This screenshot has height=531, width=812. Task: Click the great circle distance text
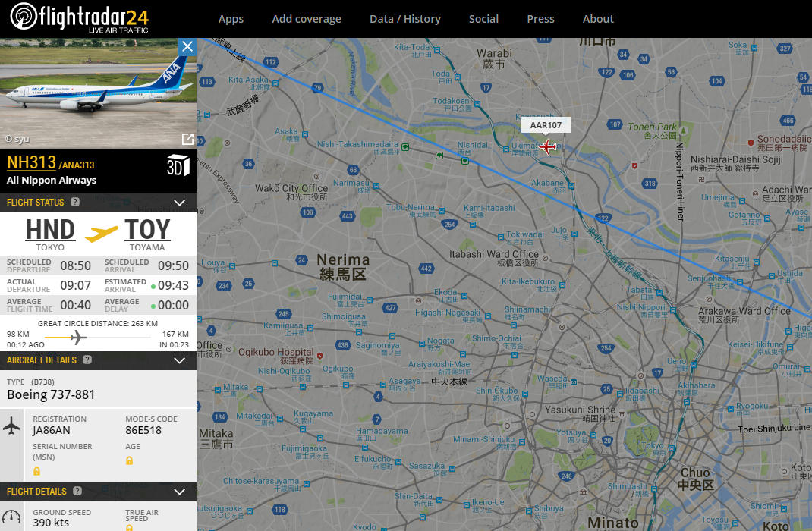[x=98, y=323]
